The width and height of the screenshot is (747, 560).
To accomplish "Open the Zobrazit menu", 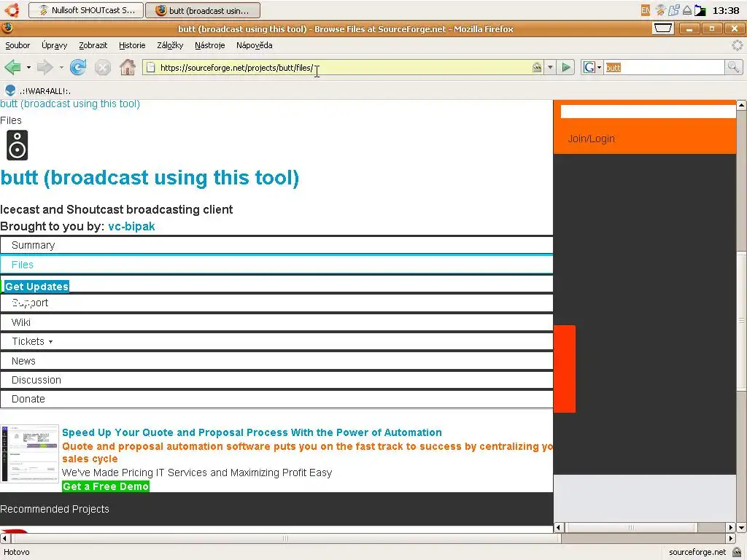I will pyautogui.click(x=93, y=45).
